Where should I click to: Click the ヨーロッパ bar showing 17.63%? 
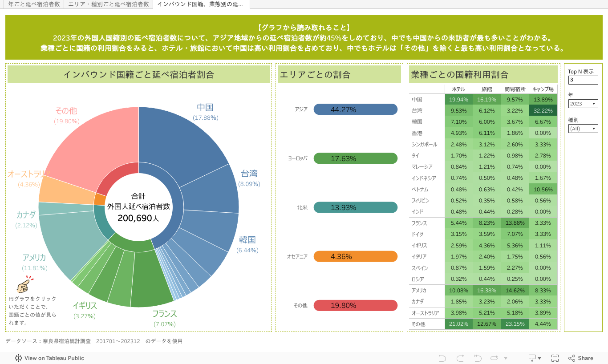click(356, 158)
